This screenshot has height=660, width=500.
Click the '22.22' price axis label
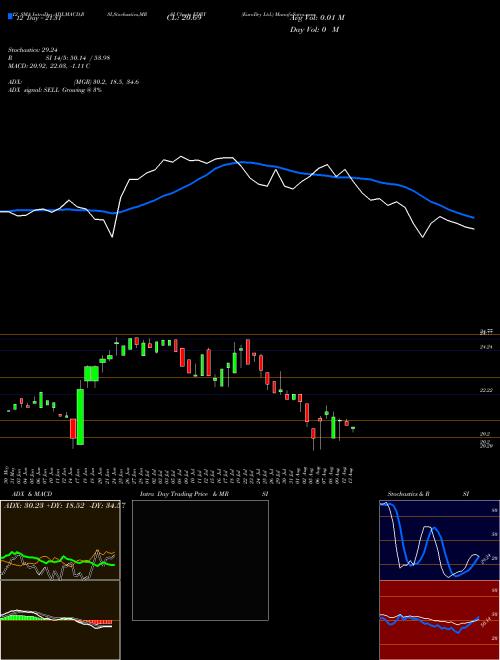(x=486, y=391)
